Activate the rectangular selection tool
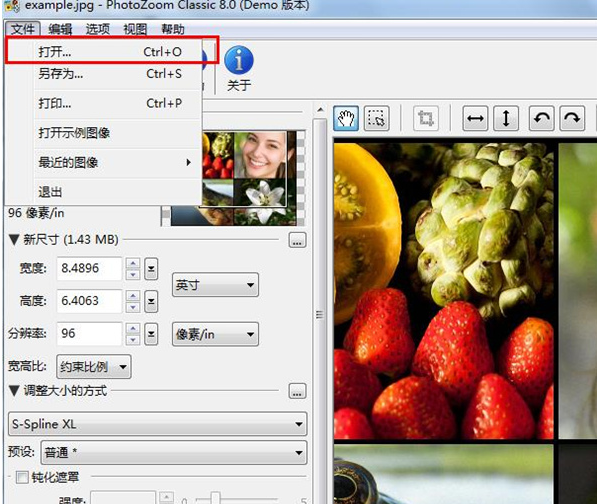 376,118
